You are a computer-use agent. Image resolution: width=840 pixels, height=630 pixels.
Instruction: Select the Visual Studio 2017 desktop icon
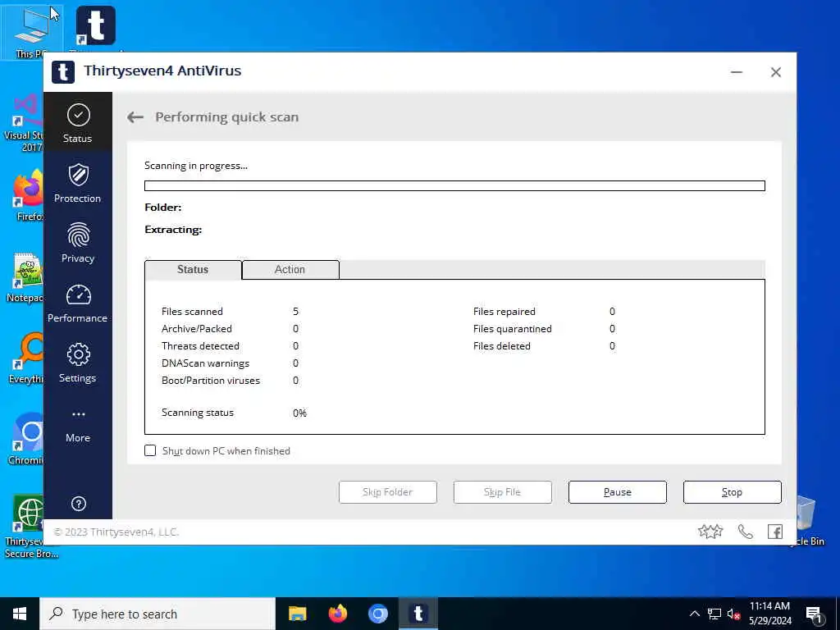point(24,123)
